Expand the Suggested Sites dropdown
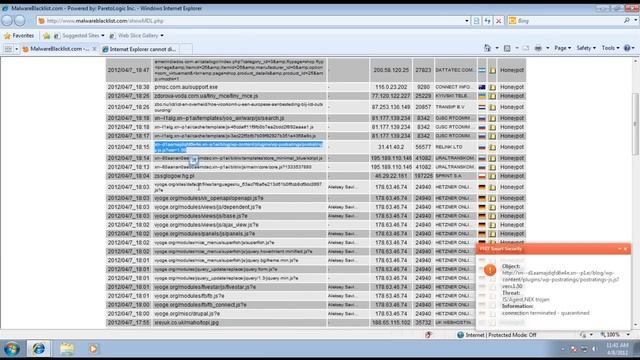The image size is (640, 360). [103, 36]
